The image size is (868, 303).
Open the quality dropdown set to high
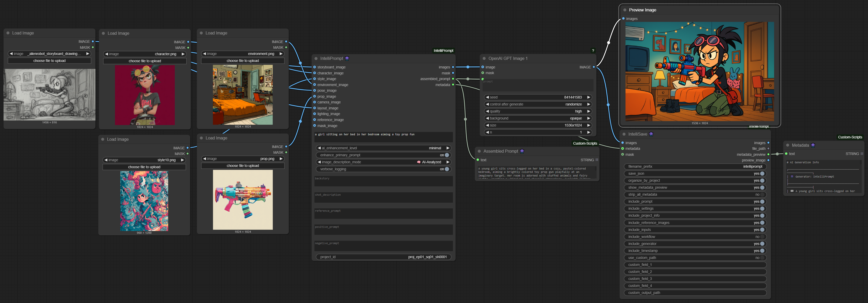[538, 111]
